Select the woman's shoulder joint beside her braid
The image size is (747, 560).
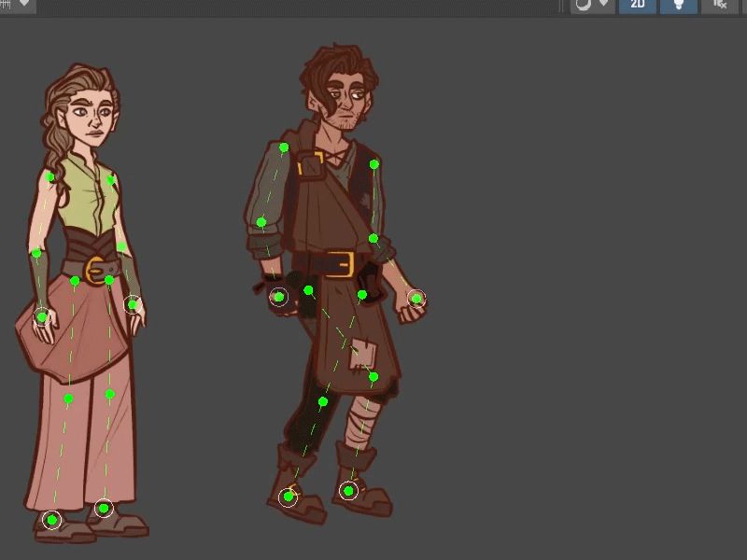[50, 177]
